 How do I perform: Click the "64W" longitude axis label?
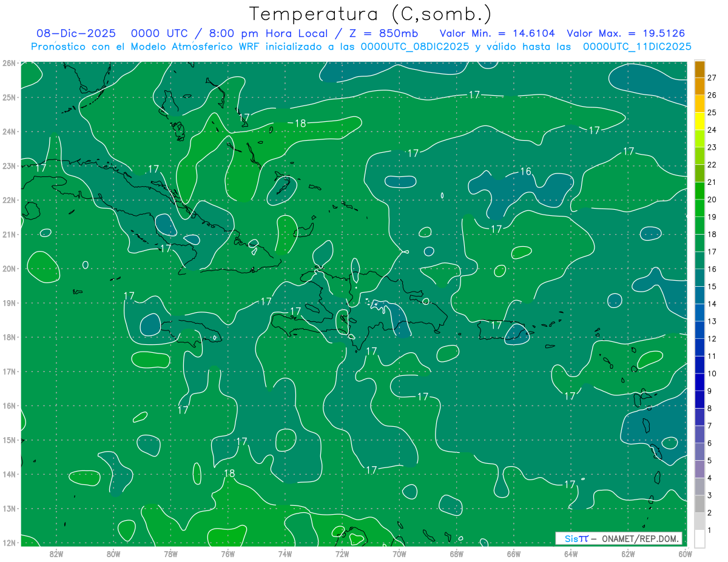571,554
